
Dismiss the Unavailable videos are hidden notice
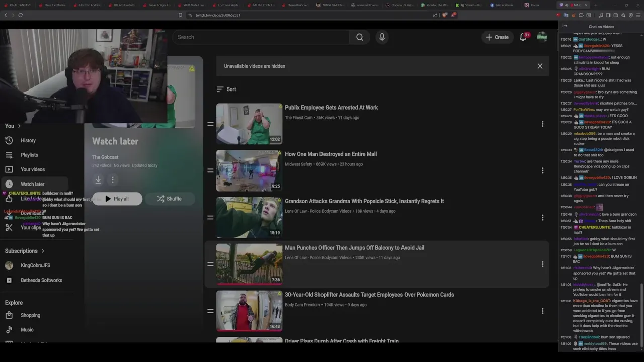coord(540,66)
